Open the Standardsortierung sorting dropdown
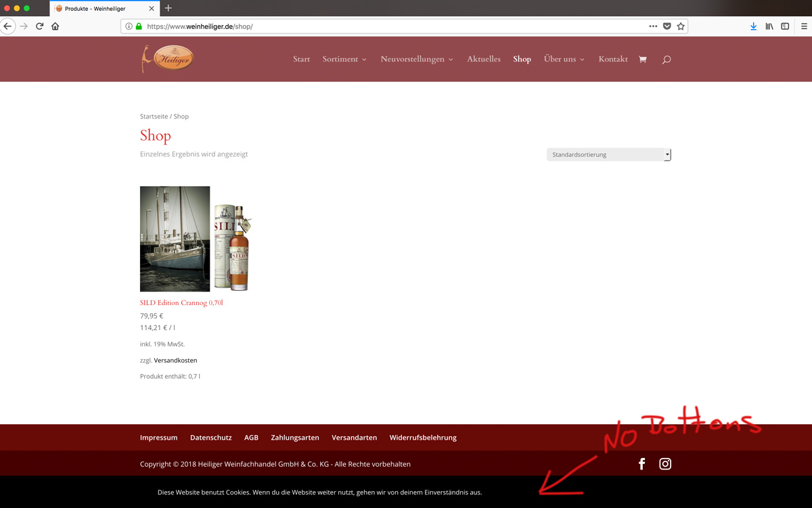This screenshot has height=508, width=812. pyautogui.click(x=609, y=154)
